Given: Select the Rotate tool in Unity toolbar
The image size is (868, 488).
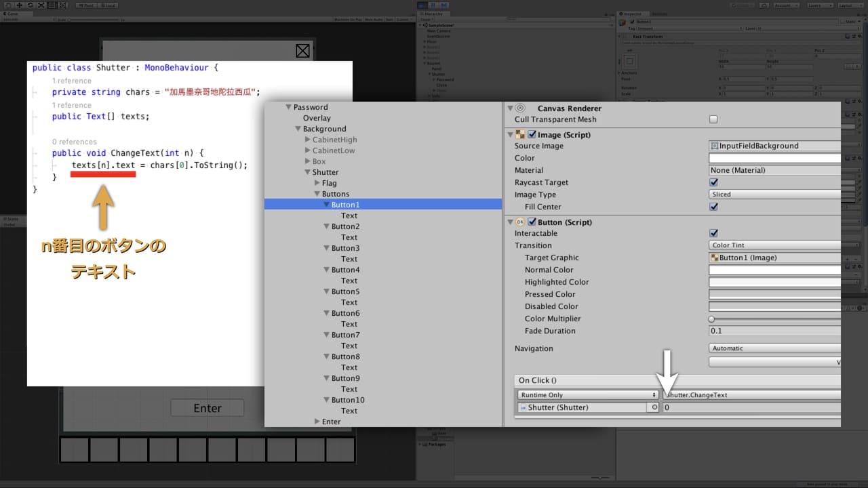Looking at the screenshot, I should click(31, 5).
